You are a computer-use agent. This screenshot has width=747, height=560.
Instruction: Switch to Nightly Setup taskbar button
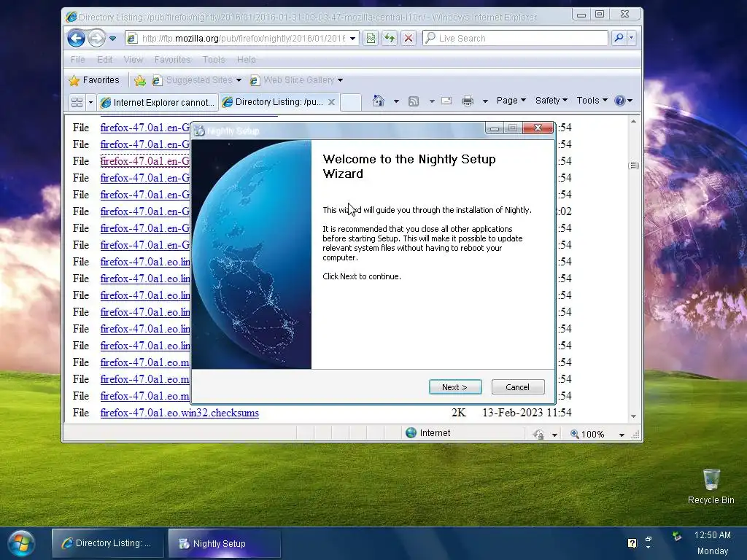225,543
